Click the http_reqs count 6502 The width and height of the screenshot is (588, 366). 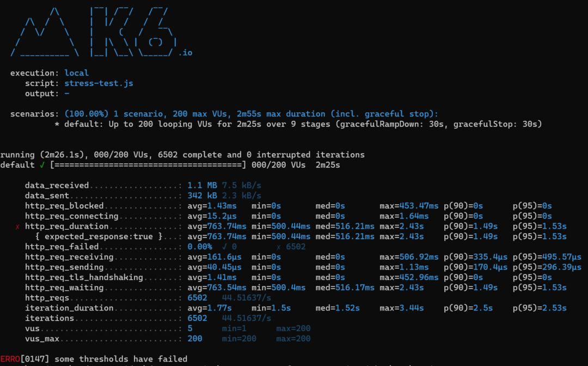(197, 298)
